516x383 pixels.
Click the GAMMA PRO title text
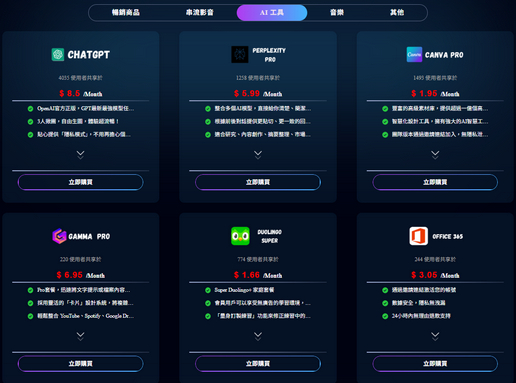89,236
